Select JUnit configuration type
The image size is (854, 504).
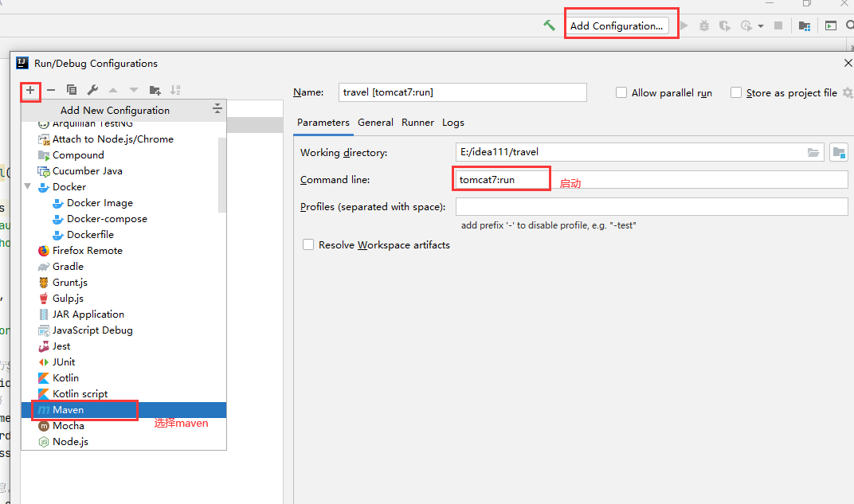point(123,362)
